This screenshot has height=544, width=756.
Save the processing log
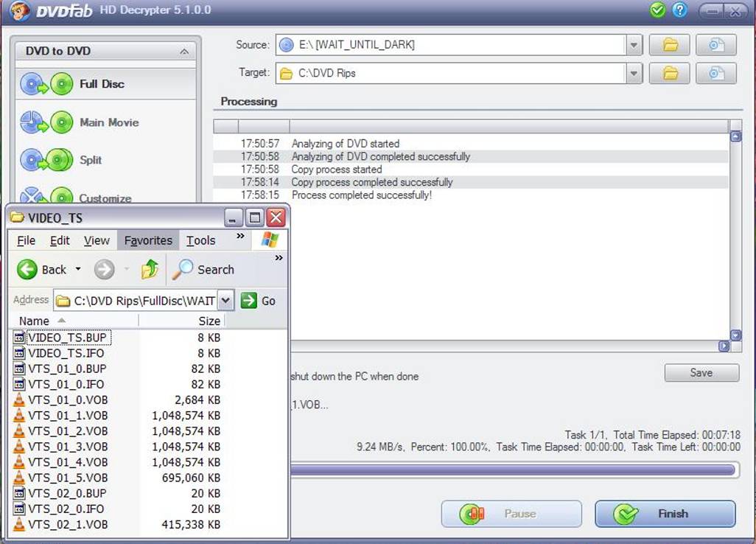(x=701, y=373)
